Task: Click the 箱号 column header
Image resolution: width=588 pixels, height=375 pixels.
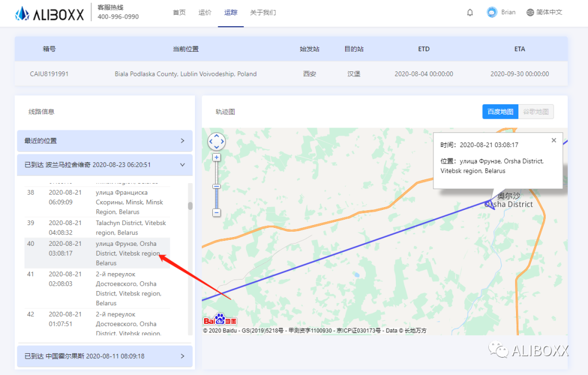Action: 49,49
